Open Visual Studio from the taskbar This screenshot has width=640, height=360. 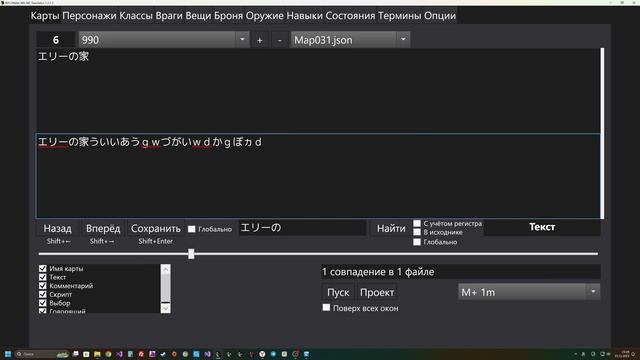click(x=119, y=354)
